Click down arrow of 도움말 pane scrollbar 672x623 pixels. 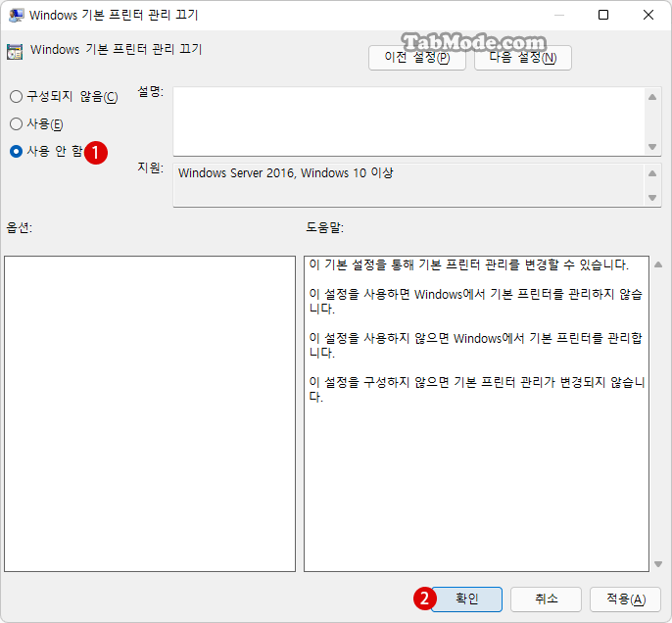click(x=658, y=564)
